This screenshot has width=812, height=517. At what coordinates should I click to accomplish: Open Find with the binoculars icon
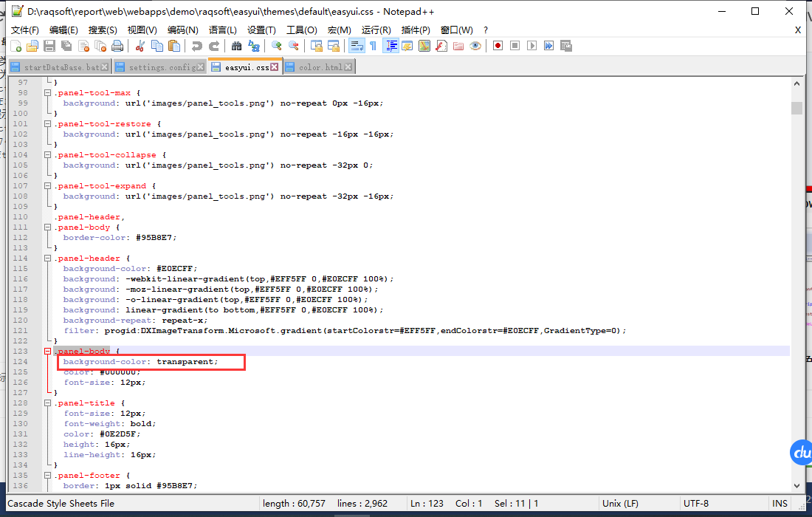[x=236, y=46]
